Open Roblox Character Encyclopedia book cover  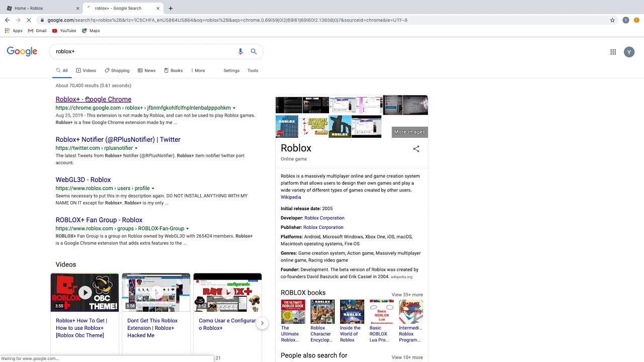tap(323, 312)
